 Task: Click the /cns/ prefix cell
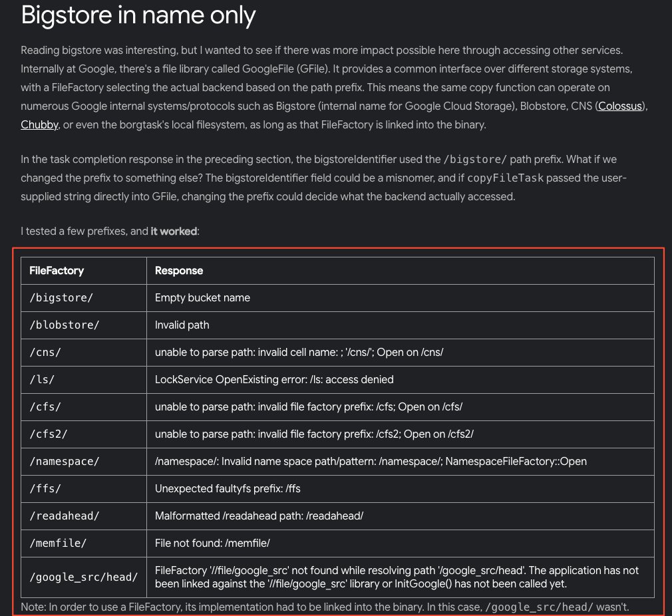coord(84,353)
